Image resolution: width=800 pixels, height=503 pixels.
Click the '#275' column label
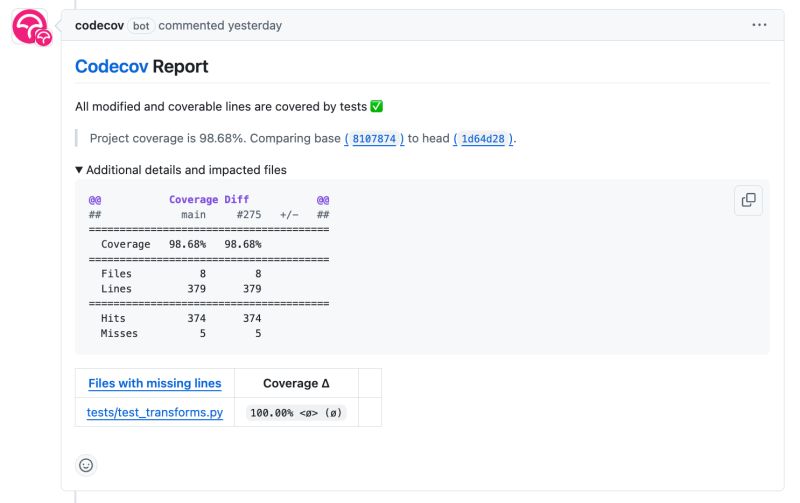(x=248, y=215)
